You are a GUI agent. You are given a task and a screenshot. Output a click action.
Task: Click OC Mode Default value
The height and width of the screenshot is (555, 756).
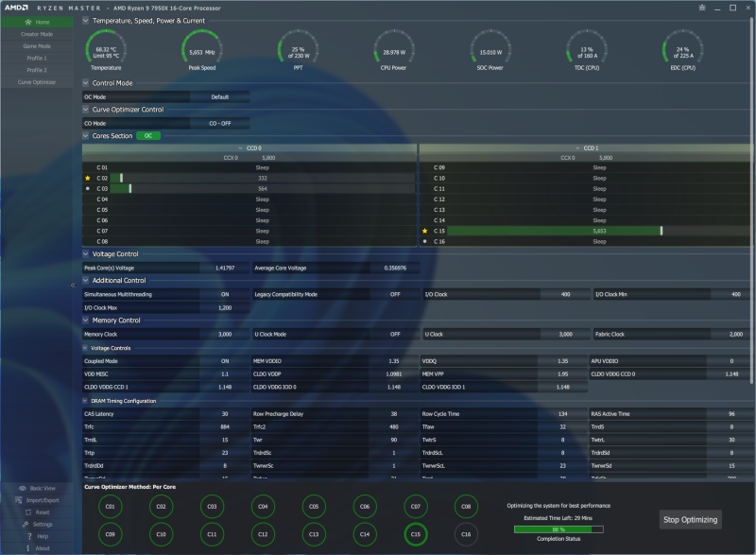(x=220, y=97)
